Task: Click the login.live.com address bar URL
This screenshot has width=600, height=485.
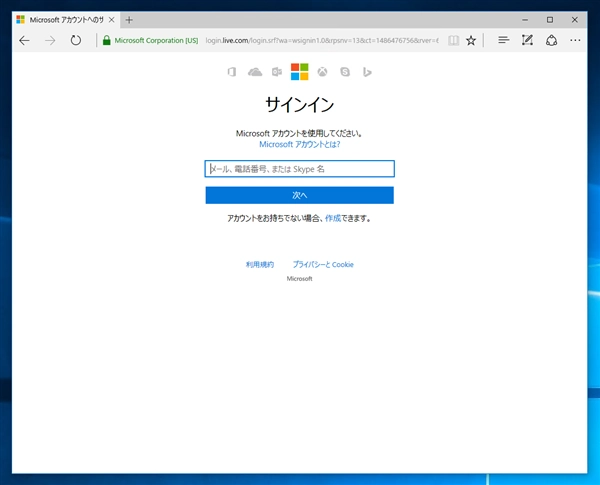Action: [321, 40]
